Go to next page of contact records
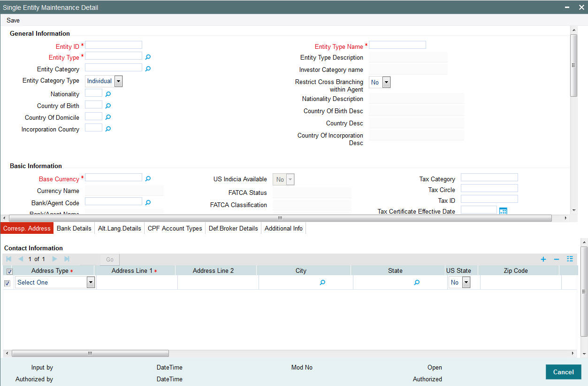This screenshot has width=588, height=386. coord(54,259)
